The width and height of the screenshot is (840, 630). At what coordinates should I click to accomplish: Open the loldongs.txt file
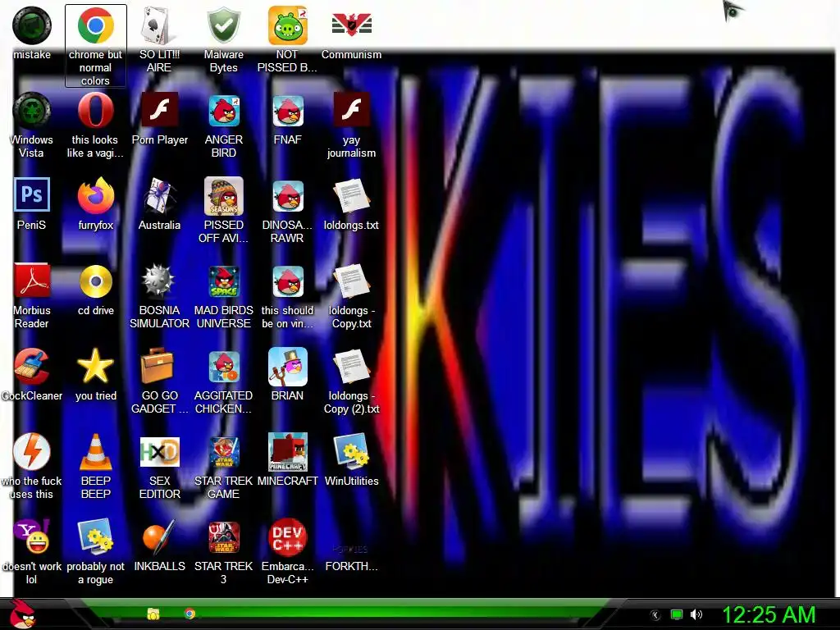coord(351,196)
